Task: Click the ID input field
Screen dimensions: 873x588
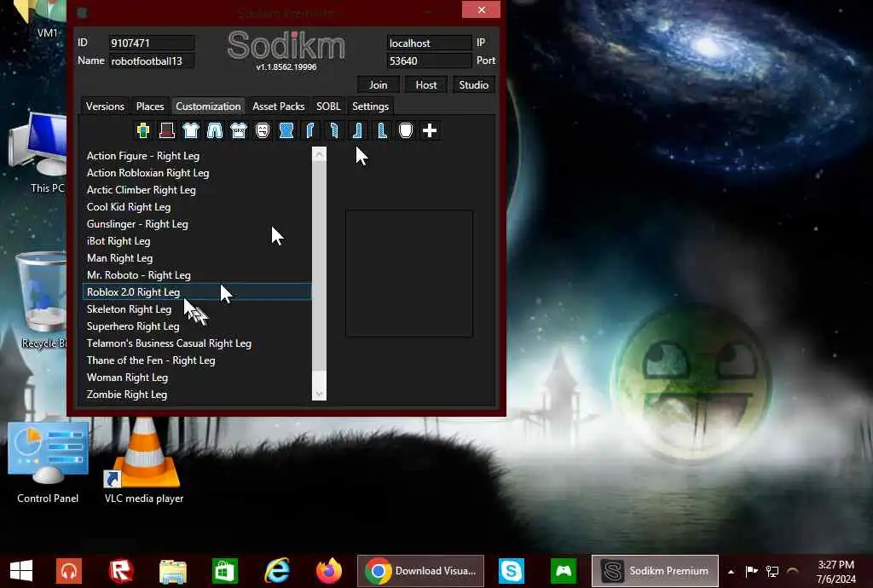Action: [151, 43]
